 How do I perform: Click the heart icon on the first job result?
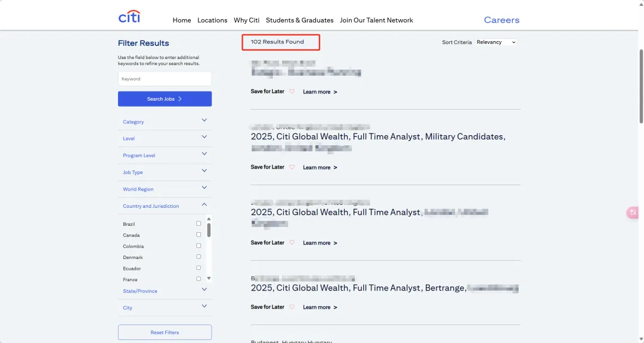[292, 92]
